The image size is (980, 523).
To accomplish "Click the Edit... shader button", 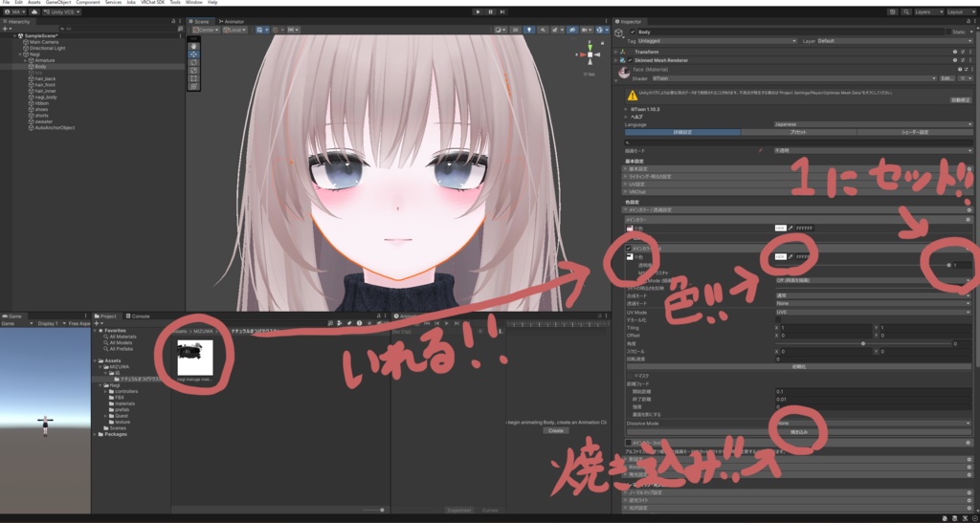I will click(947, 78).
